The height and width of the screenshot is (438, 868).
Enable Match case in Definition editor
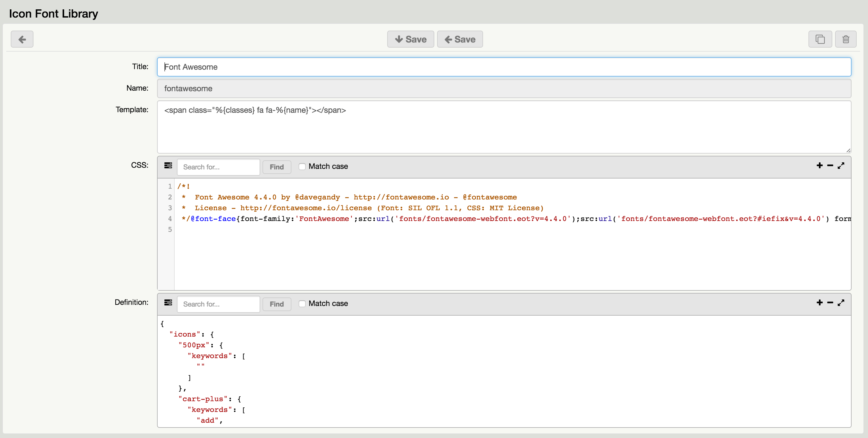click(x=302, y=304)
